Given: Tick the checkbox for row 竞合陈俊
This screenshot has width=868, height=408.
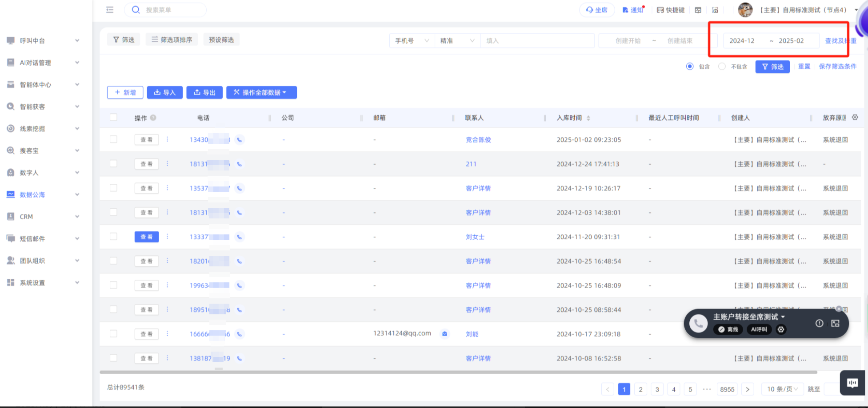Looking at the screenshot, I should click(x=114, y=139).
